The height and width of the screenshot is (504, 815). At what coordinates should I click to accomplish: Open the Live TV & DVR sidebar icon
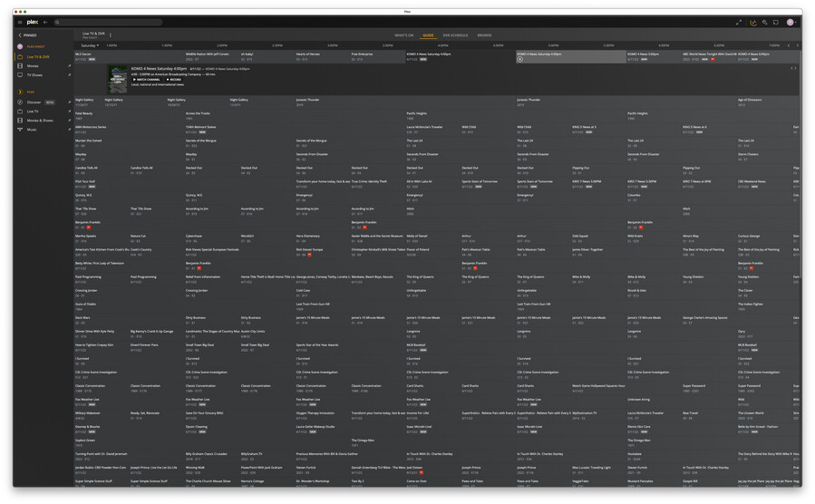pyautogui.click(x=20, y=56)
